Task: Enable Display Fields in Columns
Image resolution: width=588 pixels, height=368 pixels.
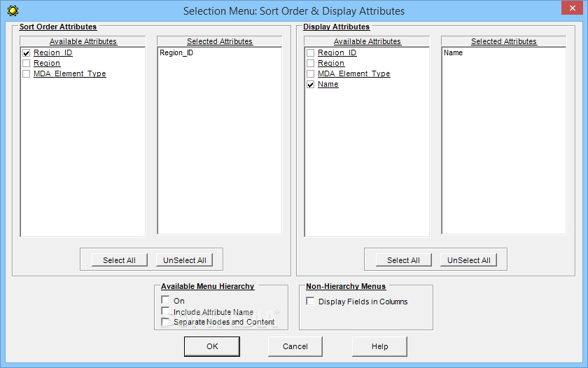Action: click(x=310, y=302)
